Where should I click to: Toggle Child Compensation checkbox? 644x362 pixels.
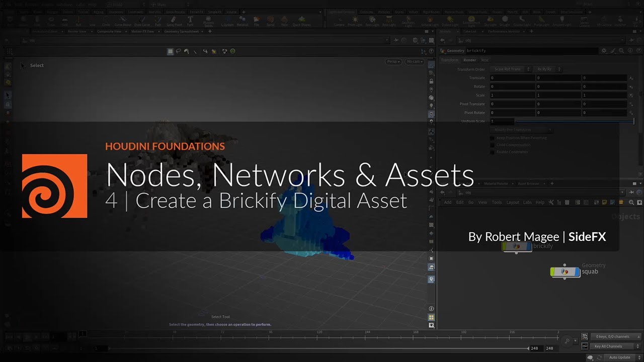[x=493, y=145]
